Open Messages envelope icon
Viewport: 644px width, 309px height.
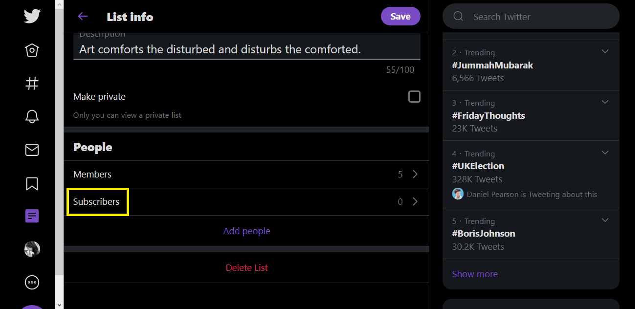[32, 150]
